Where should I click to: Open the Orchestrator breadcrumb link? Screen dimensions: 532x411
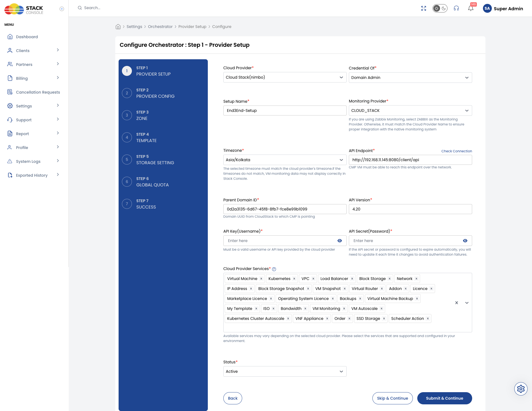(x=160, y=27)
